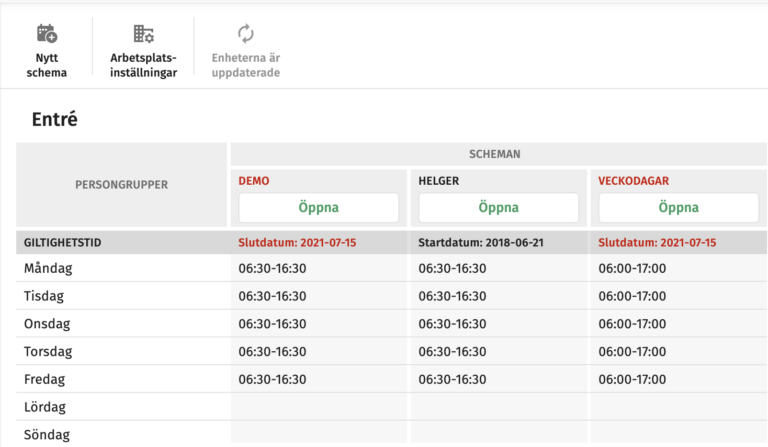Click Onsdag's 06:00-17:00 time under VECKODAGAR

point(632,324)
